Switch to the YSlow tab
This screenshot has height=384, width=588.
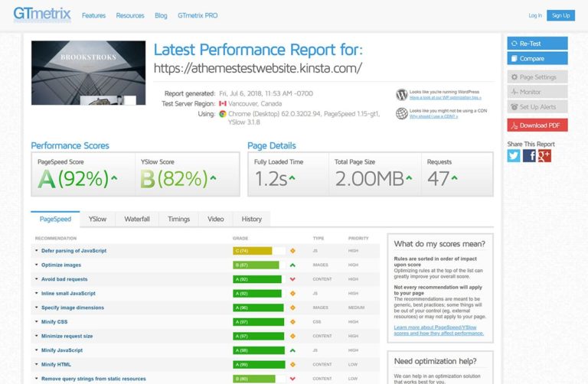[x=97, y=220]
